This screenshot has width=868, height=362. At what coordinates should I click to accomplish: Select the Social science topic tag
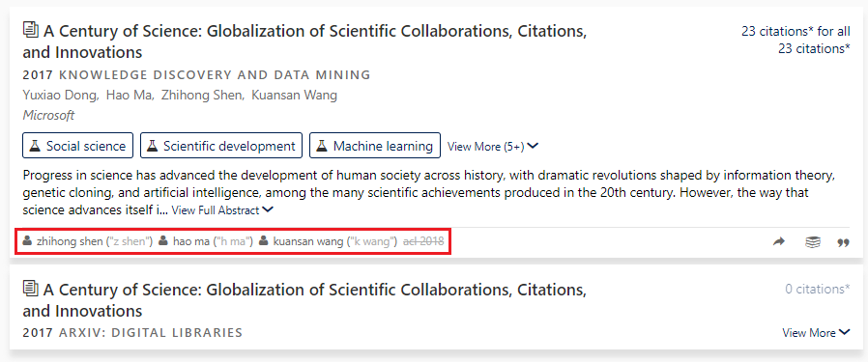coord(78,146)
